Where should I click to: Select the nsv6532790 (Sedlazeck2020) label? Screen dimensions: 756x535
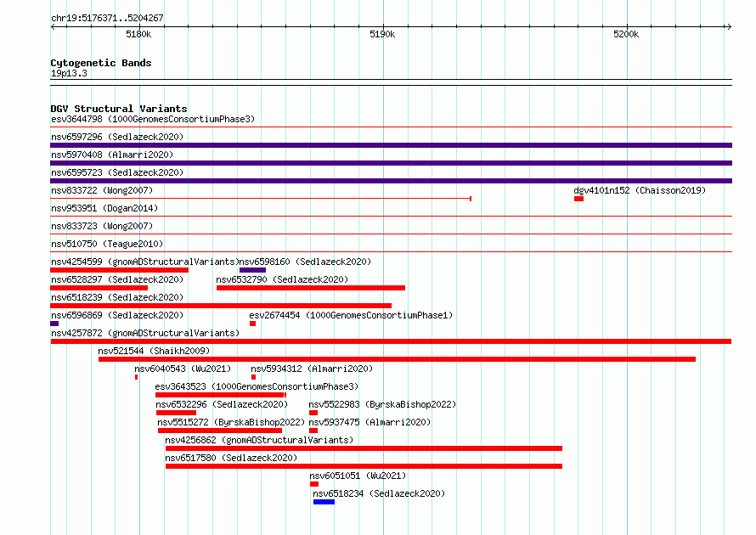pos(282,279)
